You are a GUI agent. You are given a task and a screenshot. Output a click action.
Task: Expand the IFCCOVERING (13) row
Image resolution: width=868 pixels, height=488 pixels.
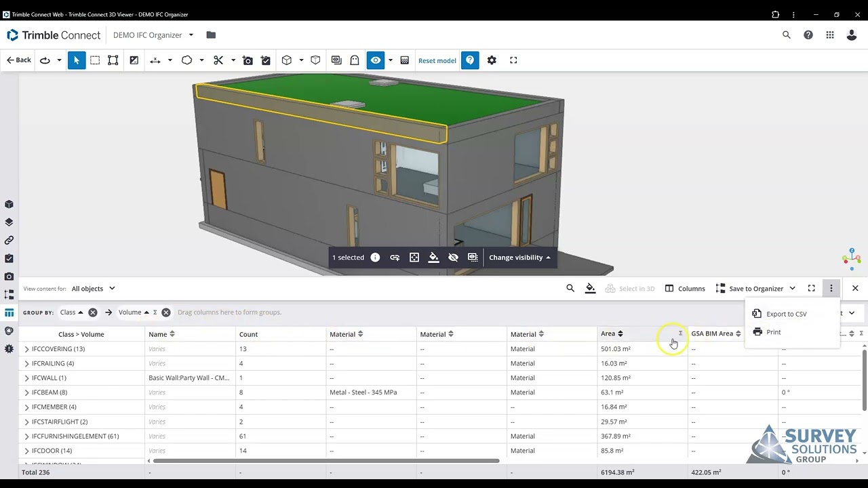coord(27,349)
